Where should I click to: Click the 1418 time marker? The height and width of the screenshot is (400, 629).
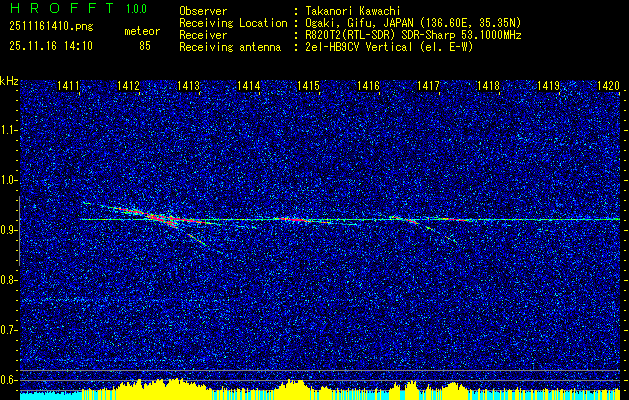(488, 85)
